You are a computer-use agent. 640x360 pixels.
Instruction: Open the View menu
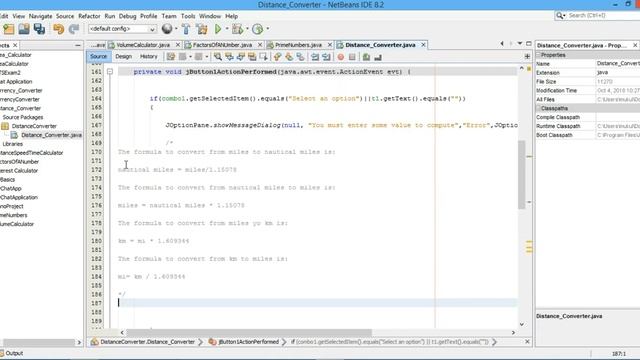[x=19, y=16]
